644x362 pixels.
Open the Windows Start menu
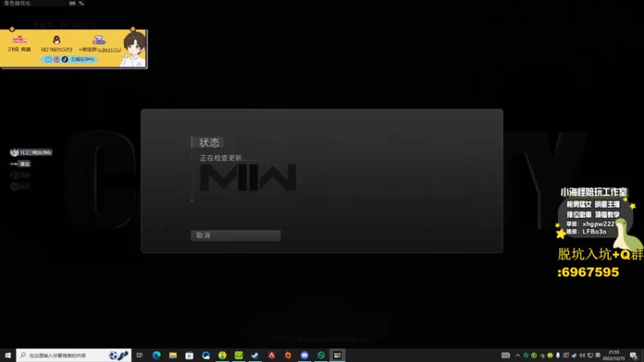click(8, 355)
